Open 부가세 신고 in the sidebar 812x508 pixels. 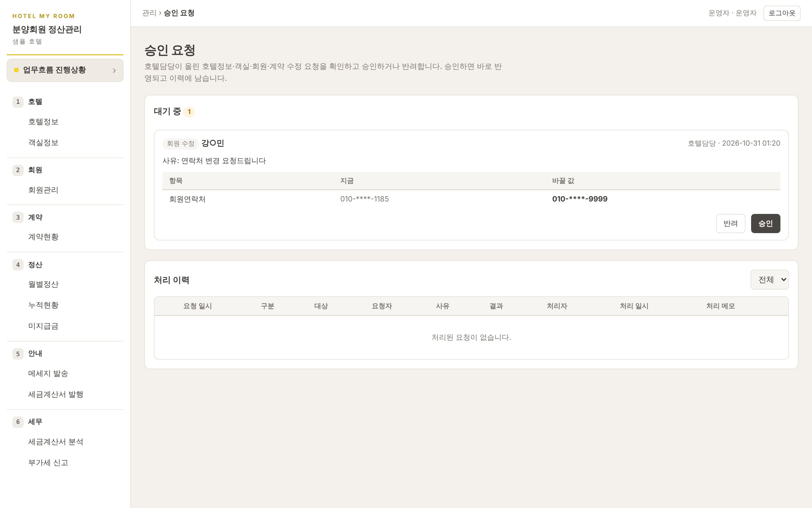(x=48, y=463)
